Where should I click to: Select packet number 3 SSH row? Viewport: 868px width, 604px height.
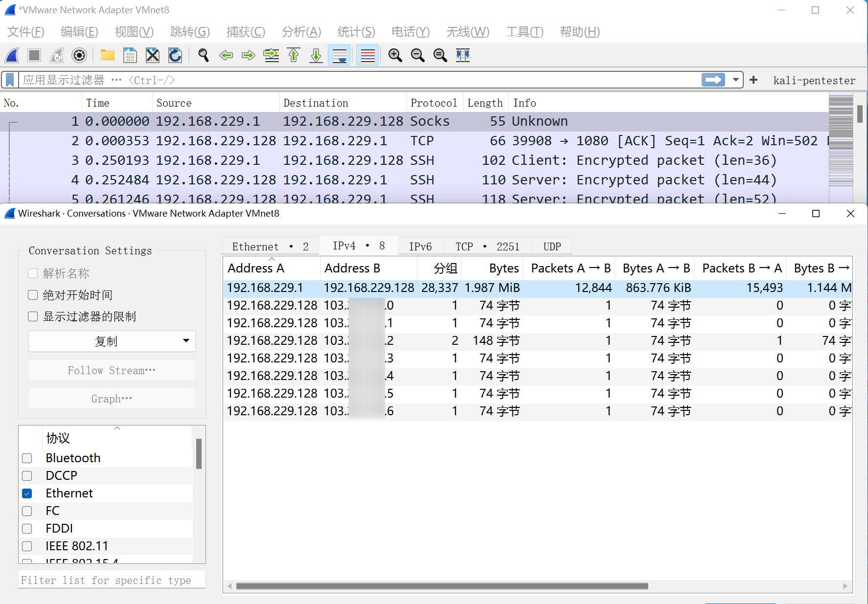coord(414,160)
